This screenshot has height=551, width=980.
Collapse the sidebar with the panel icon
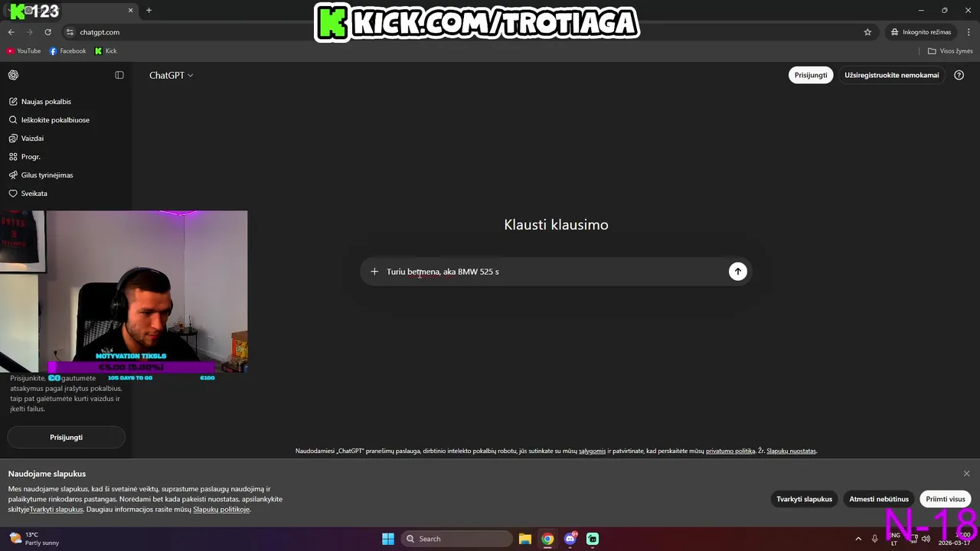[119, 75]
